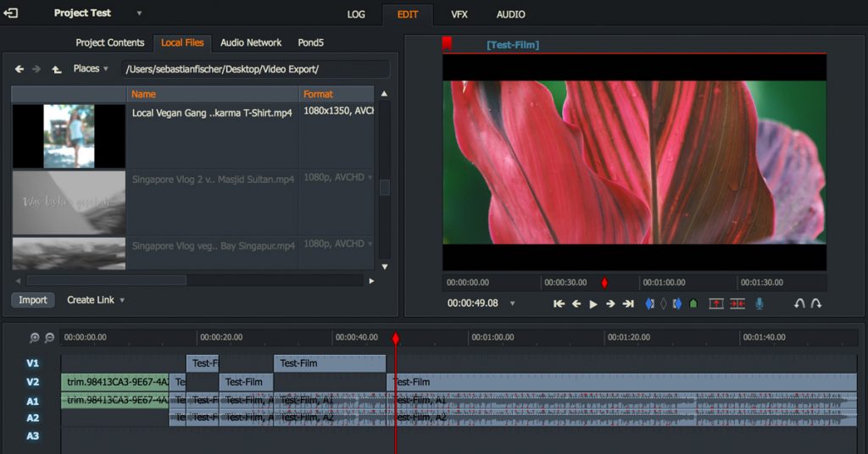Select the Local Files tab
The height and width of the screenshot is (454, 868).
pos(182,42)
